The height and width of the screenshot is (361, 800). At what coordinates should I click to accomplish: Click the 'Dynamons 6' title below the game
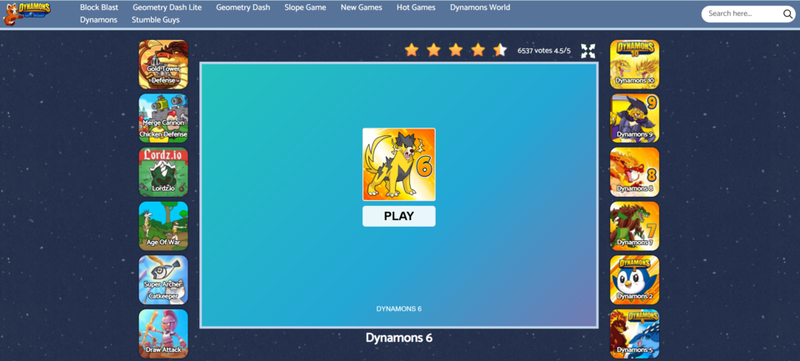tap(399, 338)
